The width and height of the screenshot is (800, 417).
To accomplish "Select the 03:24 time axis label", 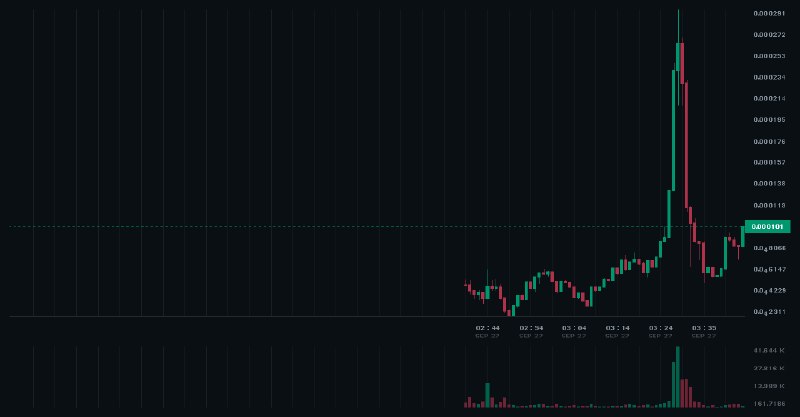I will click(660, 328).
